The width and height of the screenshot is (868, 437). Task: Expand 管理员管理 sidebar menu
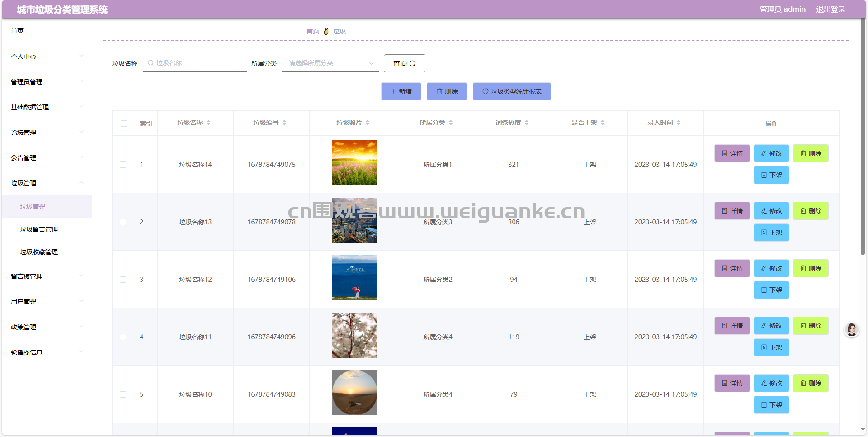[x=47, y=82]
